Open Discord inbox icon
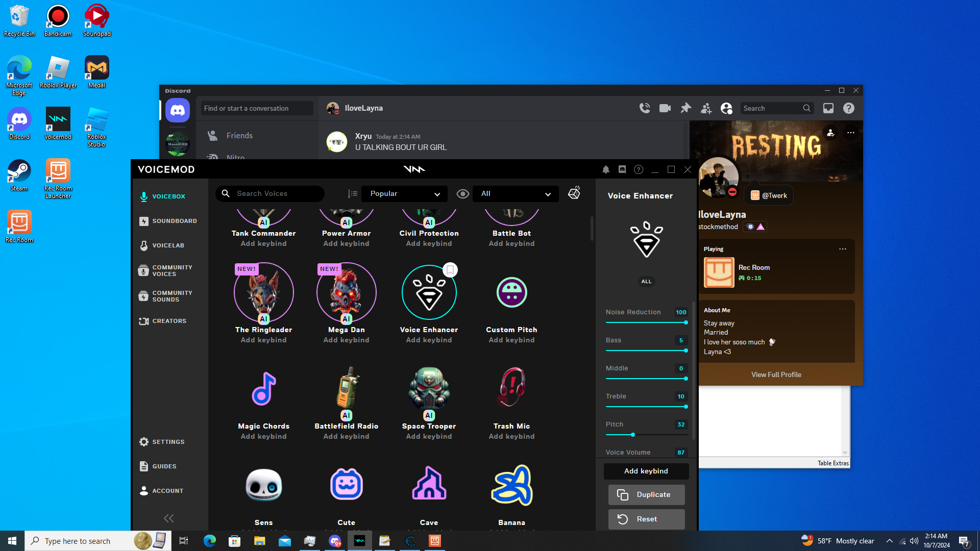980x551 pixels. (828, 108)
